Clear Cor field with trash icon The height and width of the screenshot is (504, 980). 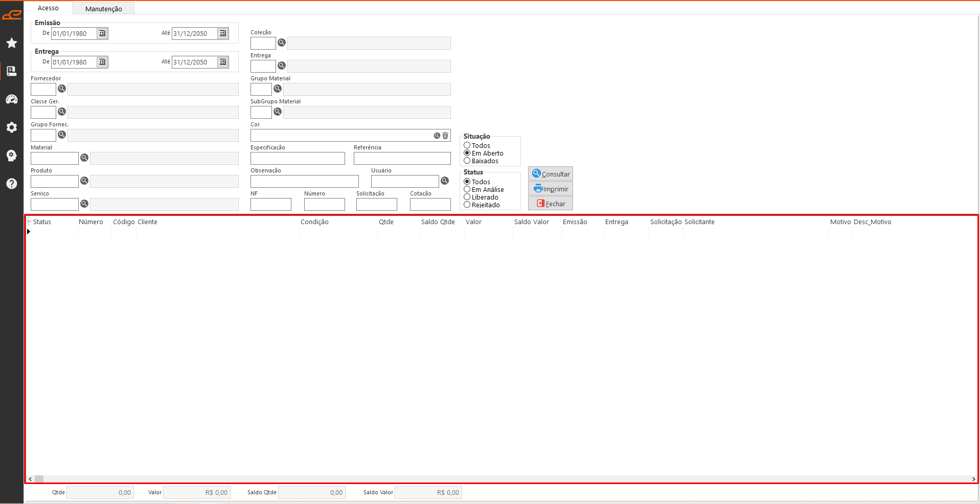pos(445,136)
